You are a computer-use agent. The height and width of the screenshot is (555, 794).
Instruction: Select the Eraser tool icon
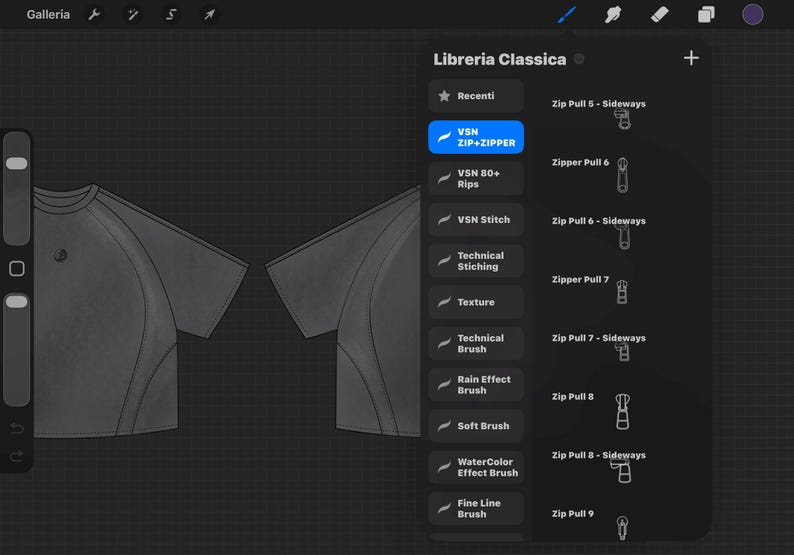[659, 15]
